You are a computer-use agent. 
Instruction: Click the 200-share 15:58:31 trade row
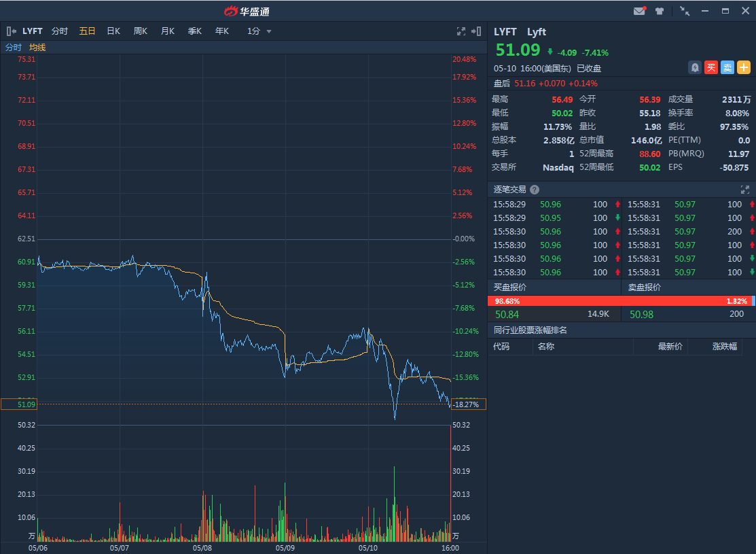[x=689, y=232]
